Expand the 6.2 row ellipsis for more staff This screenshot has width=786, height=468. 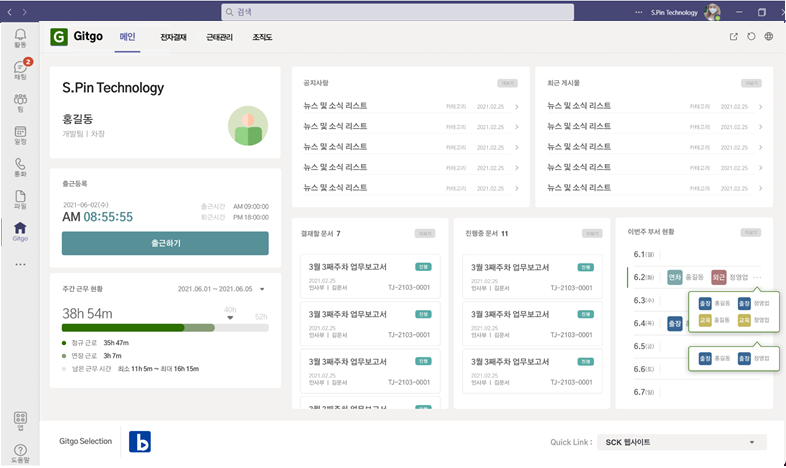[759, 277]
